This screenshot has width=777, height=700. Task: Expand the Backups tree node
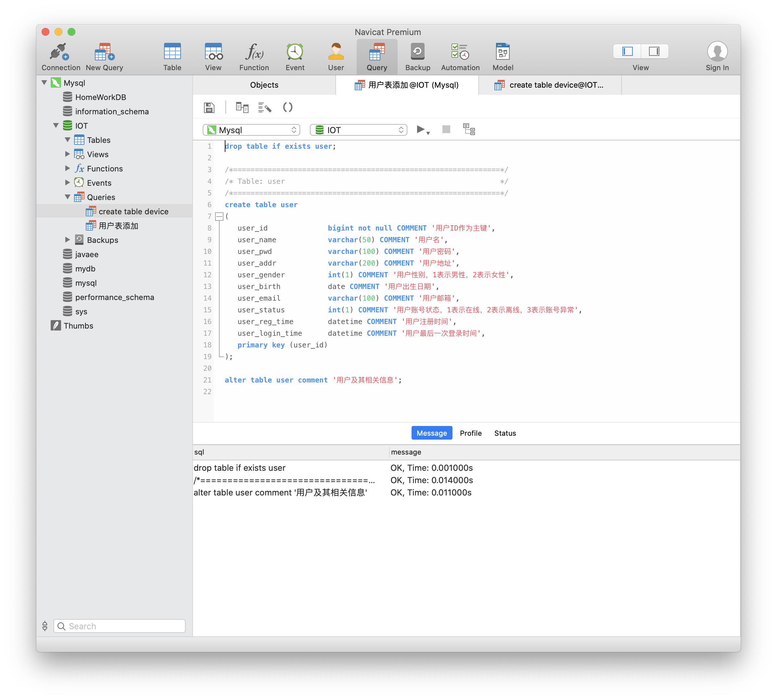pyautogui.click(x=67, y=240)
